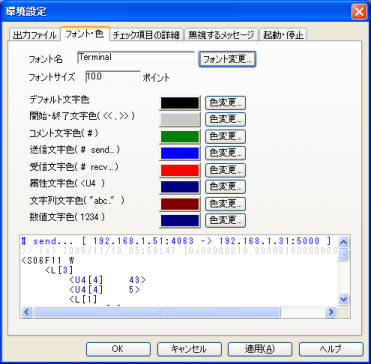Change color for 文字列文字色

[225, 204]
